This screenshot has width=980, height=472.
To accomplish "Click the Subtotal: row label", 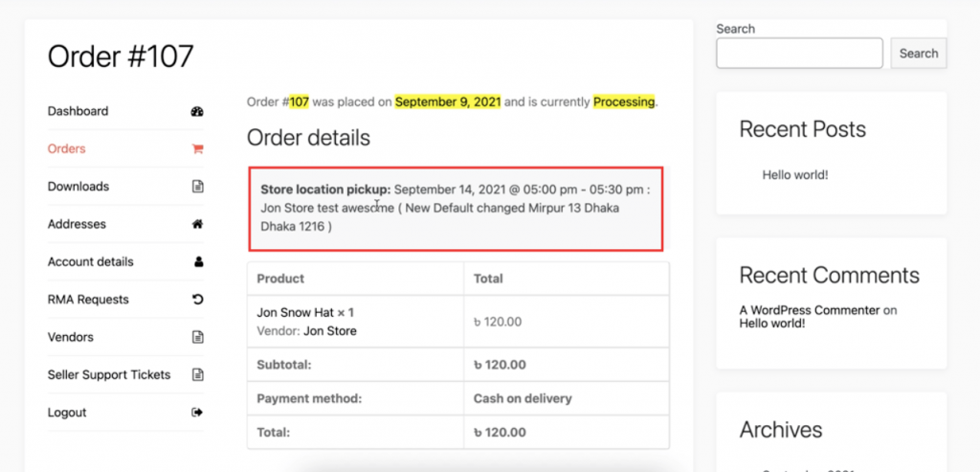I will click(283, 365).
